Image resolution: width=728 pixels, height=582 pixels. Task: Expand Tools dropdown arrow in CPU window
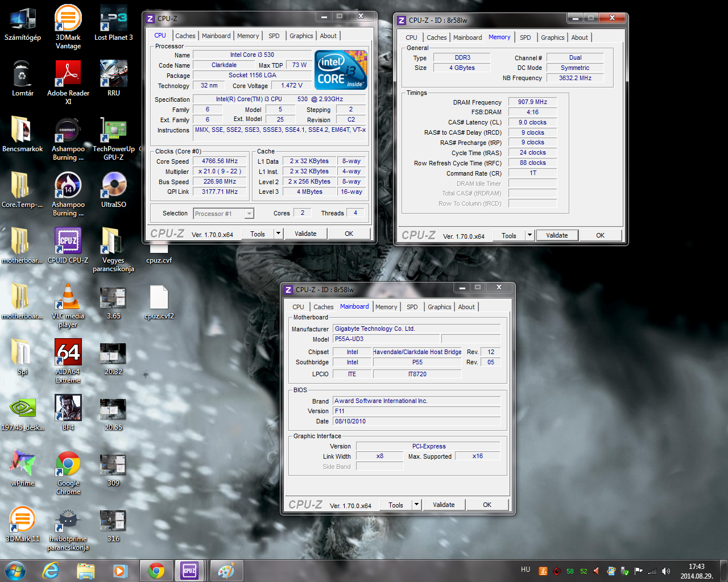click(278, 234)
